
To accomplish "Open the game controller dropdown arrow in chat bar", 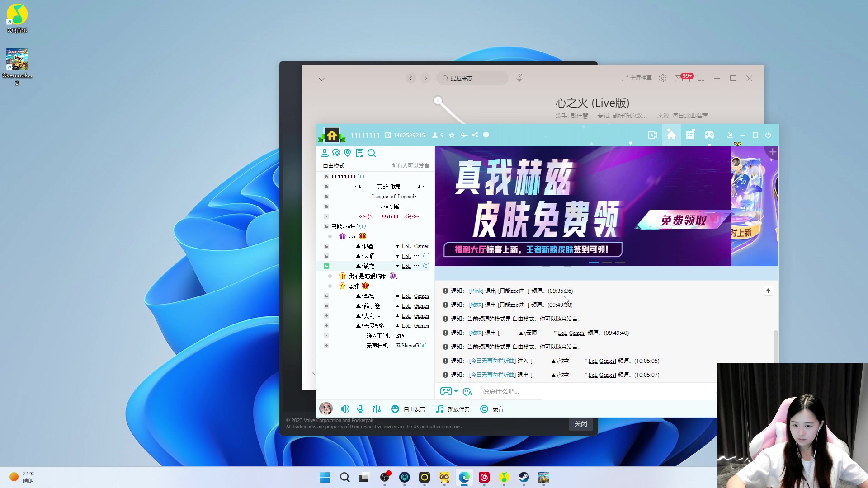I will 456,391.
